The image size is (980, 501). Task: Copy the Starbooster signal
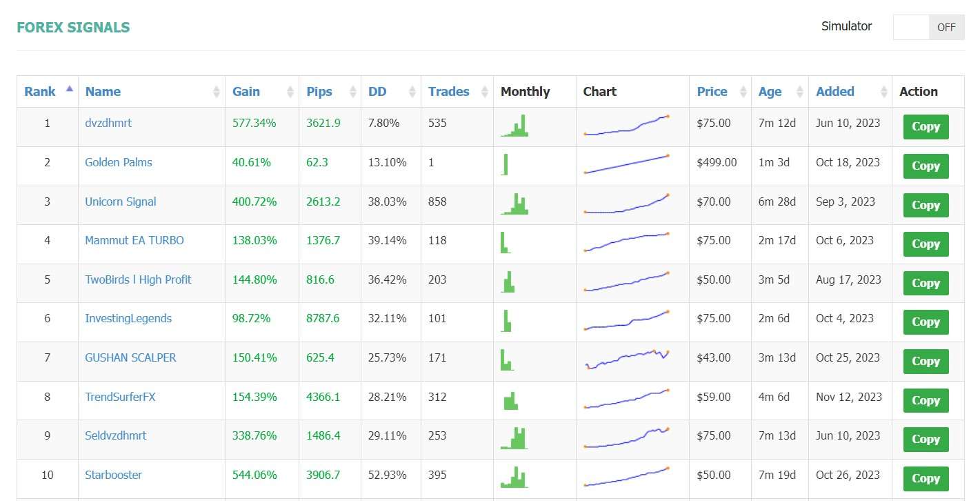(x=926, y=479)
